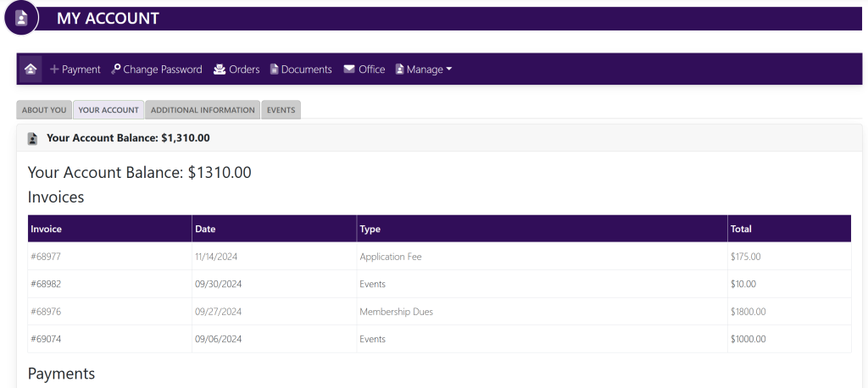Click the Total column header
The height and width of the screenshot is (388, 868).
coord(741,229)
